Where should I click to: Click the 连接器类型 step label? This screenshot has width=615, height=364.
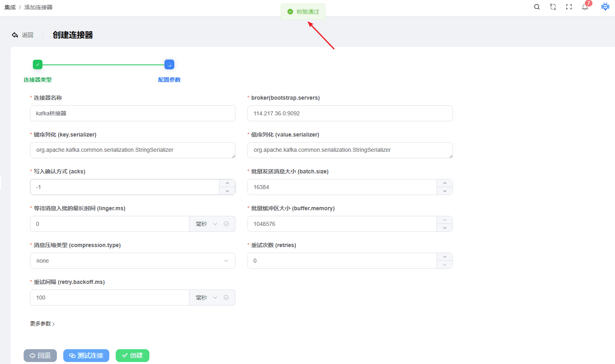tap(38, 80)
